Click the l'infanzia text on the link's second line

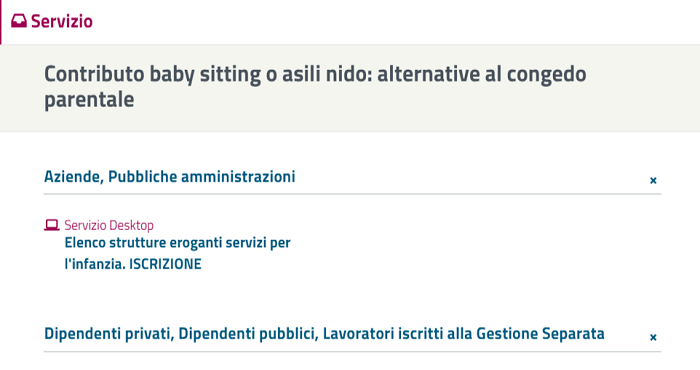95,264
